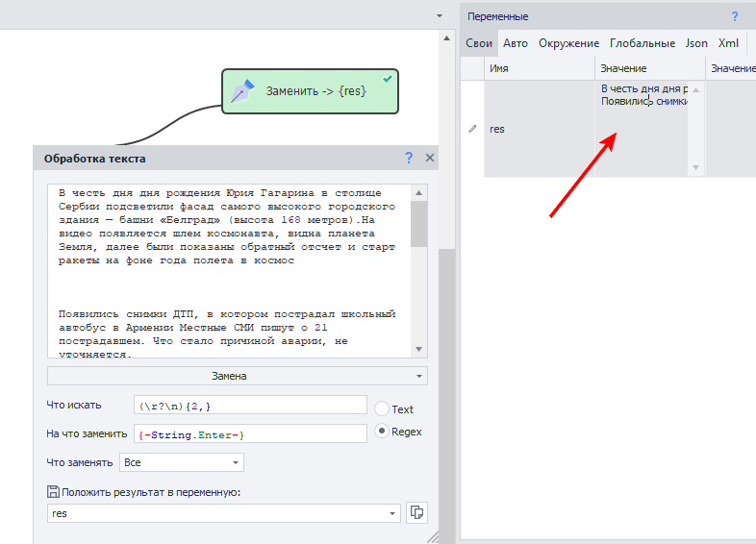Viewport: 756px width, 544px height.
Task: Click the Replace action block icon
Action: pyautogui.click(x=242, y=91)
